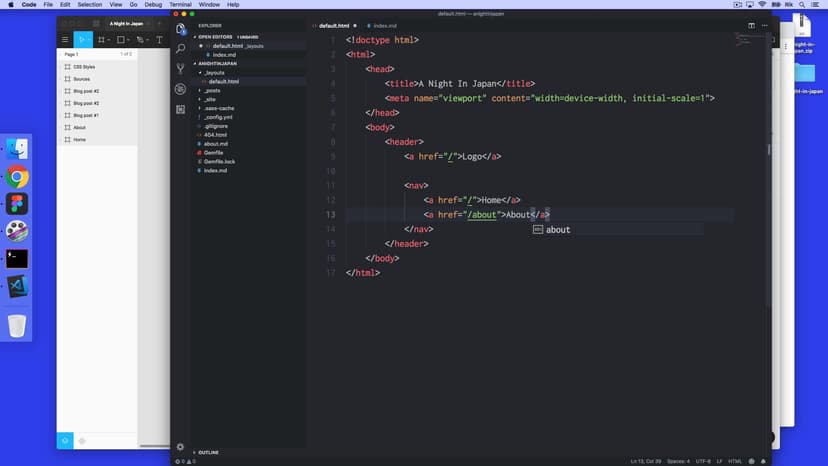Expand the _posts folder
The height and width of the screenshot is (466, 828).
(x=211, y=90)
